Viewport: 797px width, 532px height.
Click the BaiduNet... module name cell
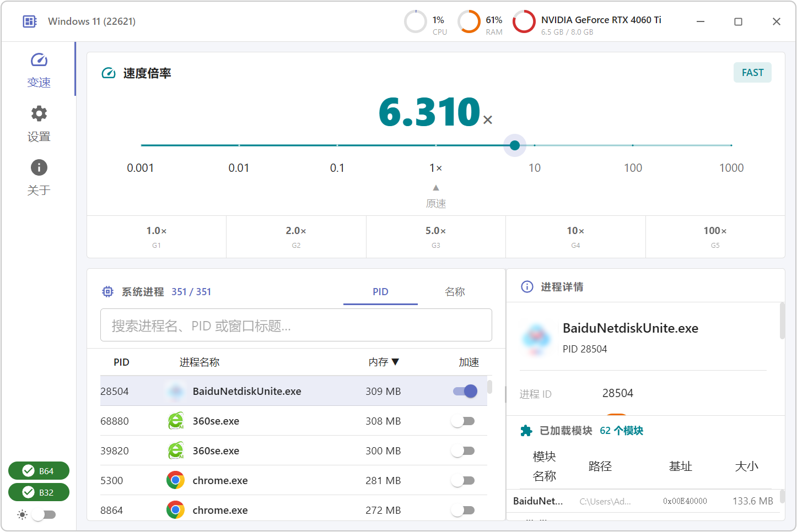click(x=538, y=501)
